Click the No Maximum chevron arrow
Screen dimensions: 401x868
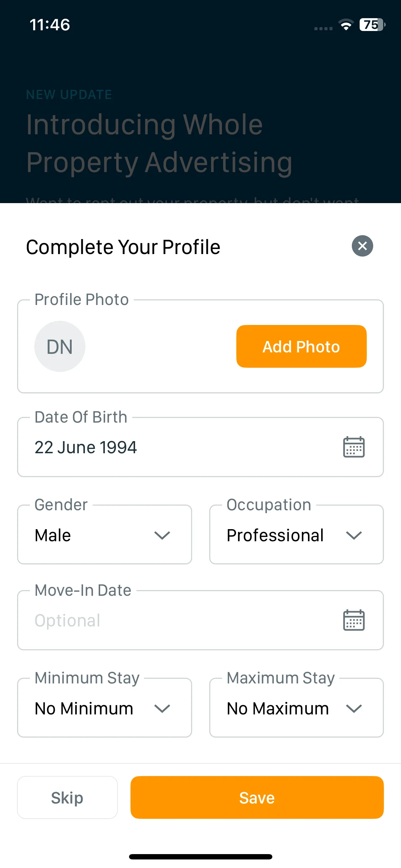[354, 708]
